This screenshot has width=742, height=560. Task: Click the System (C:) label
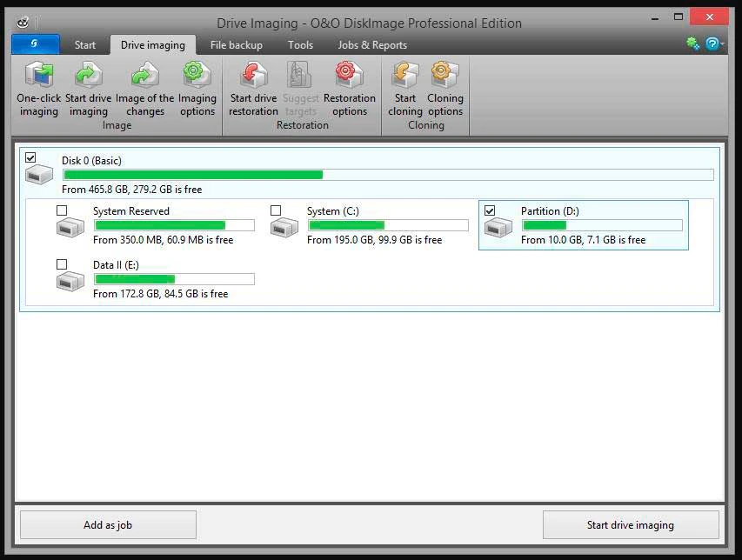332,211
